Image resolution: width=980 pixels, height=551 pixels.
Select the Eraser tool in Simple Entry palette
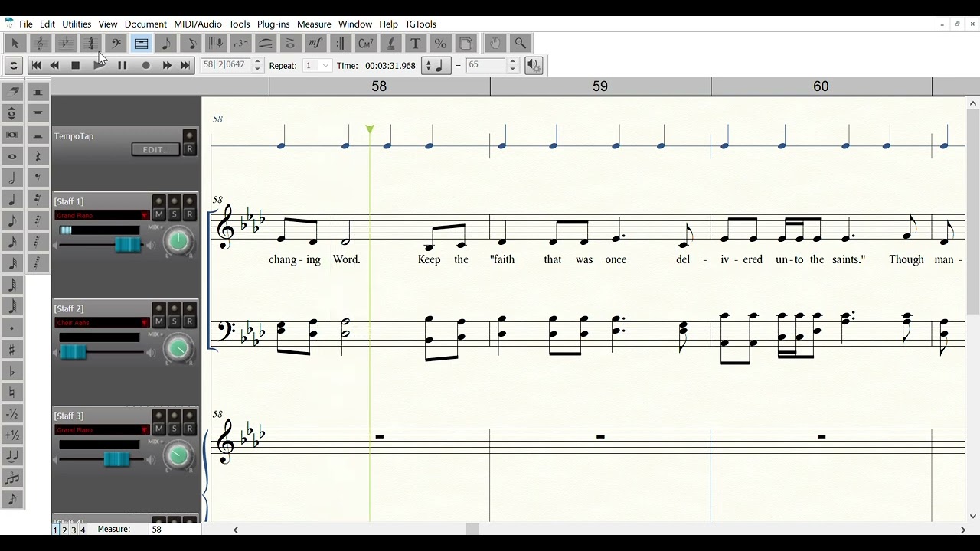pos(12,91)
